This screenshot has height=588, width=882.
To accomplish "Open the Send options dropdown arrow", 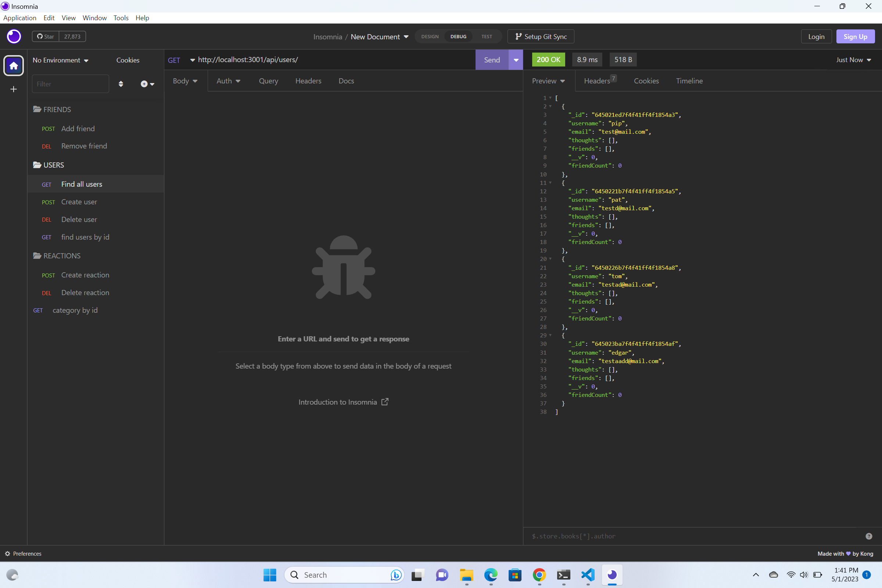I will [515, 60].
